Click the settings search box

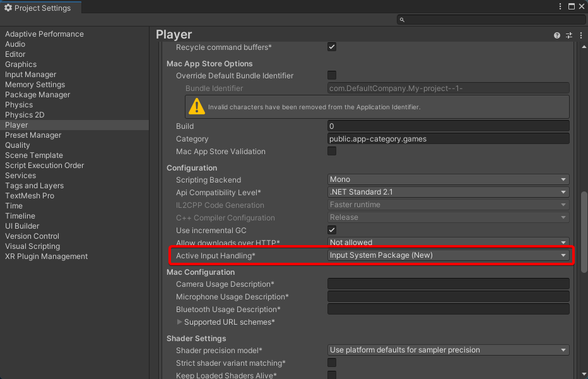(490, 20)
